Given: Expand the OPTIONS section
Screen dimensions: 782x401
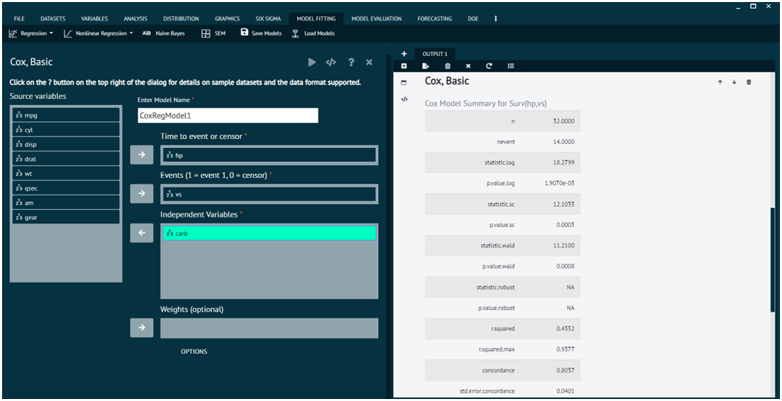Looking at the screenshot, I should [x=194, y=352].
